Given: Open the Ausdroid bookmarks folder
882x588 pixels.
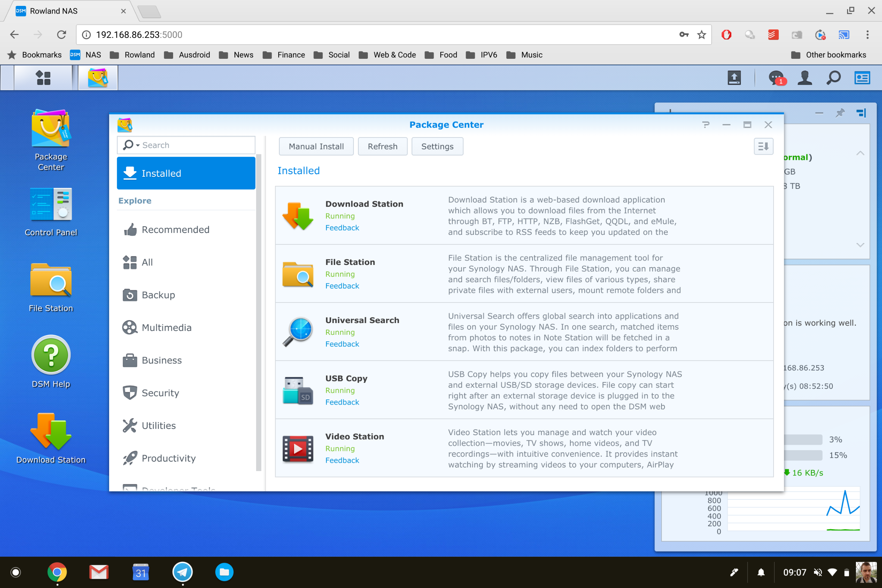Looking at the screenshot, I should [x=187, y=55].
